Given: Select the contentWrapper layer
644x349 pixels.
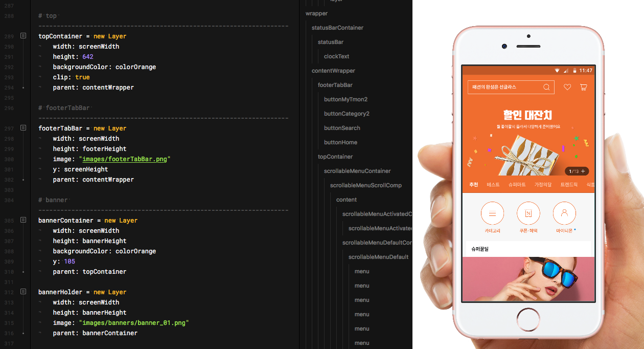Looking at the screenshot, I should click(x=333, y=71).
